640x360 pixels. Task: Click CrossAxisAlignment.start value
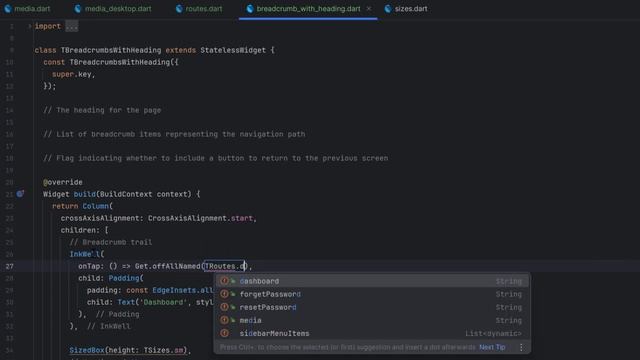(x=200, y=218)
